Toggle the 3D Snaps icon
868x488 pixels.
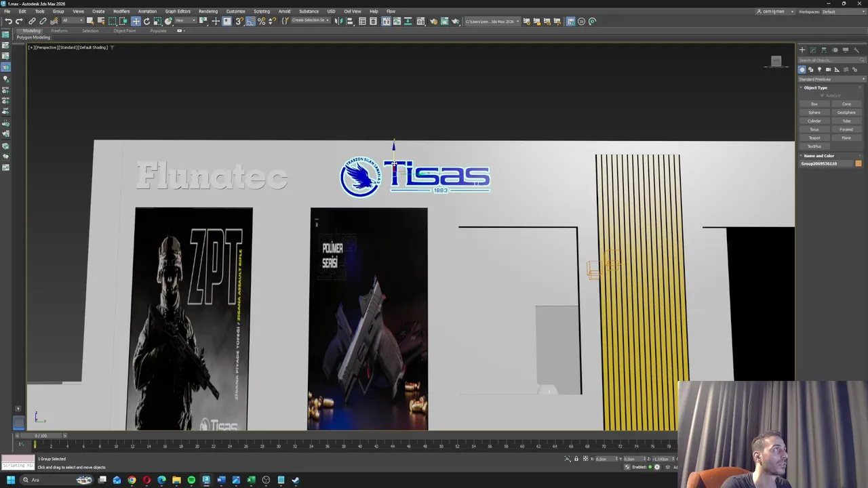point(239,21)
